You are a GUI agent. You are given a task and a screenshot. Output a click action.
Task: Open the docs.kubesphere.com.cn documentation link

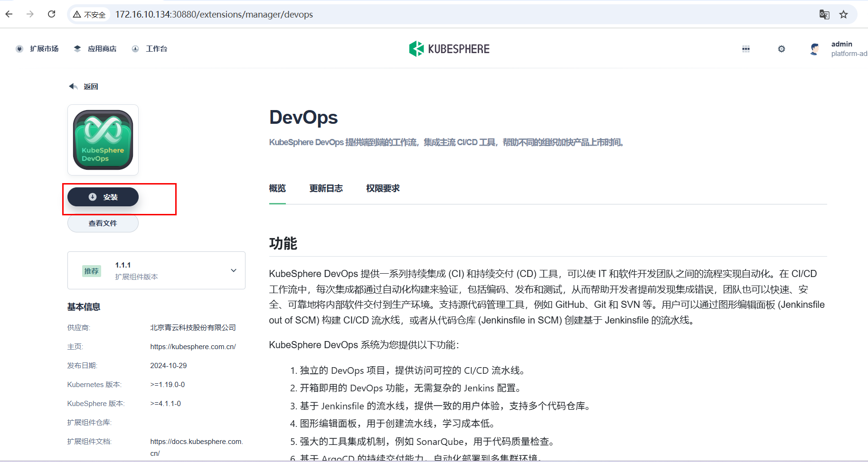coord(197,447)
